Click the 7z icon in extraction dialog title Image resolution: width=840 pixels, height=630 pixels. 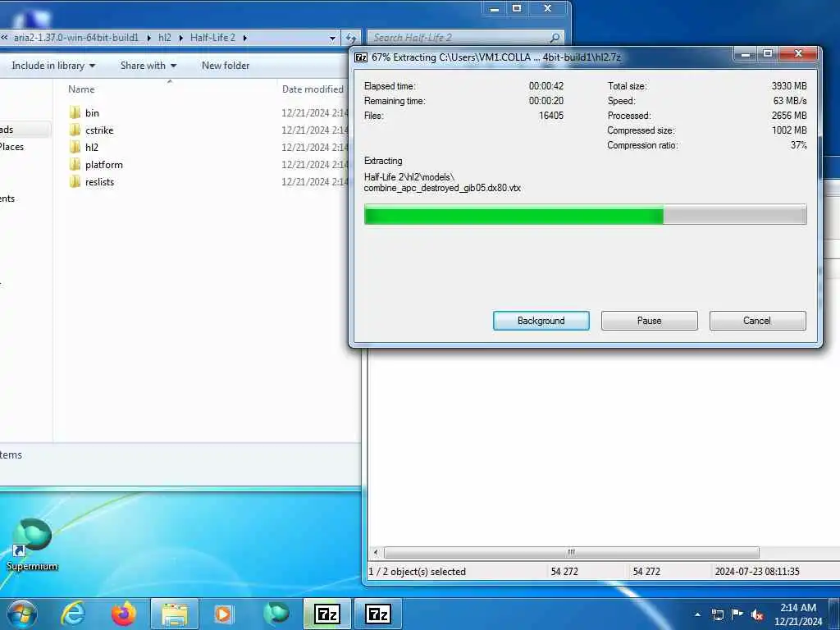coord(361,57)
